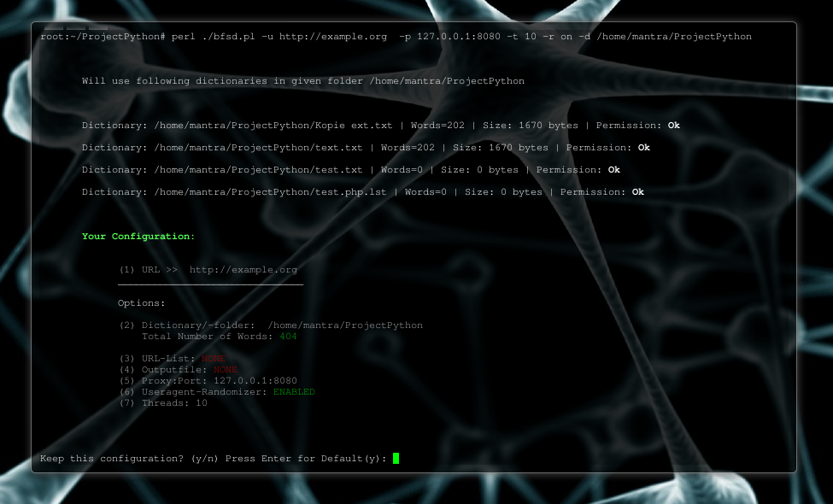Click the test.txt dictionary path
833x504 pixels.
258,170
